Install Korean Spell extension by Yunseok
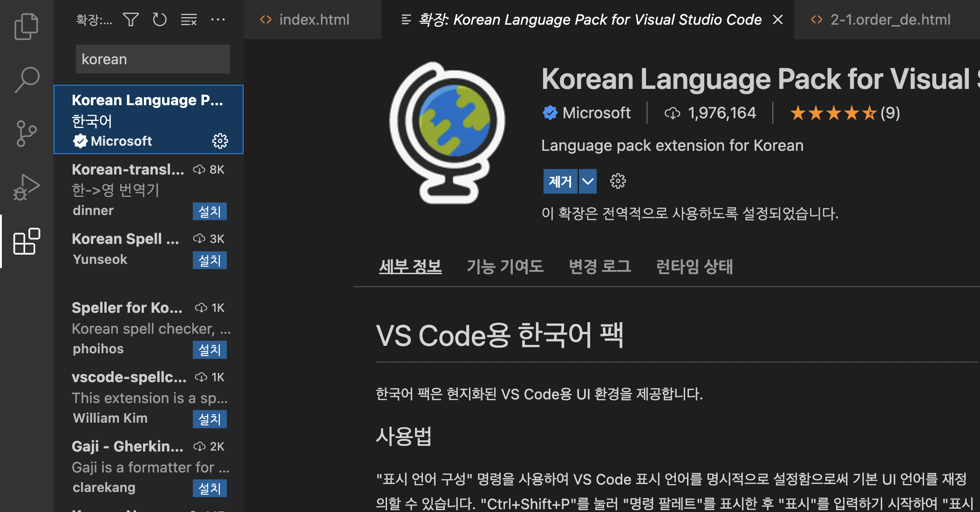 coord(210,260)
